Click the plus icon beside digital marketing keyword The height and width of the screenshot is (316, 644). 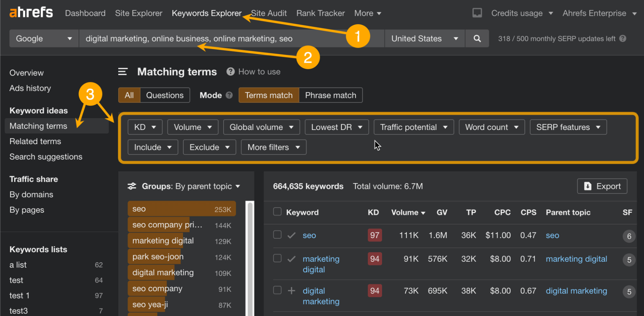(291, 290)
